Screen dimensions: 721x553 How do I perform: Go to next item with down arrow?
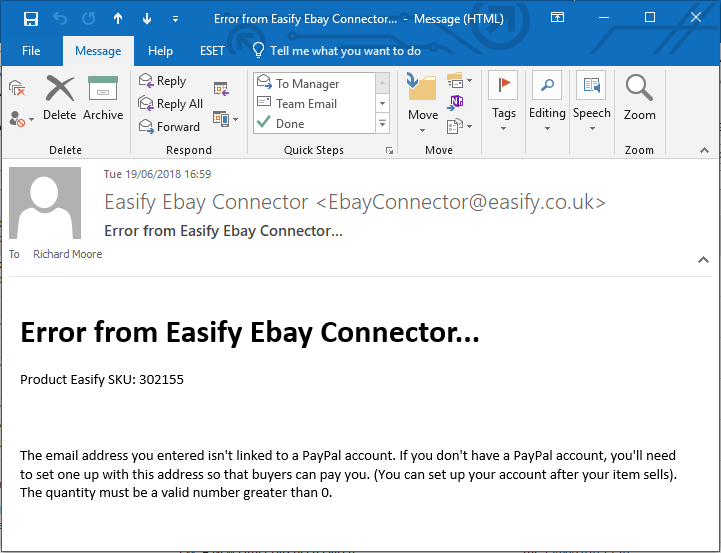pos(147,19)
